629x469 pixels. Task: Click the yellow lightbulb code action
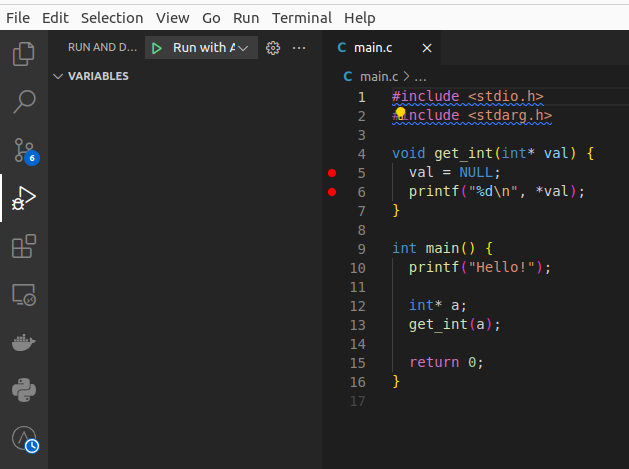coord(400,112)
